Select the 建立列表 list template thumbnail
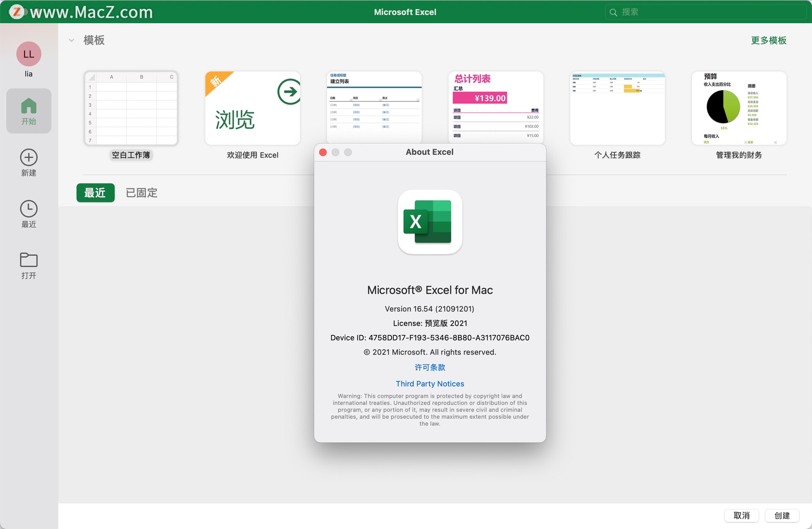The width and height of the screenshot is (812, 529). 374,107
